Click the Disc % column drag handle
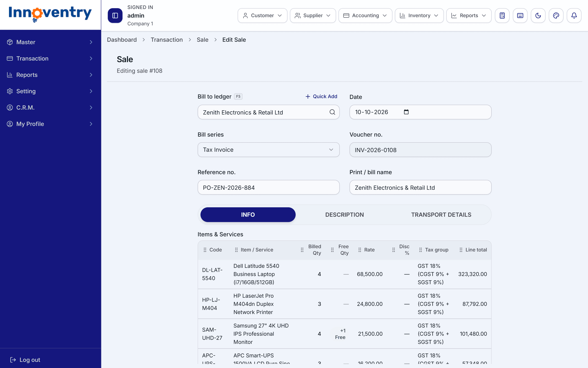 pos(393,250)
